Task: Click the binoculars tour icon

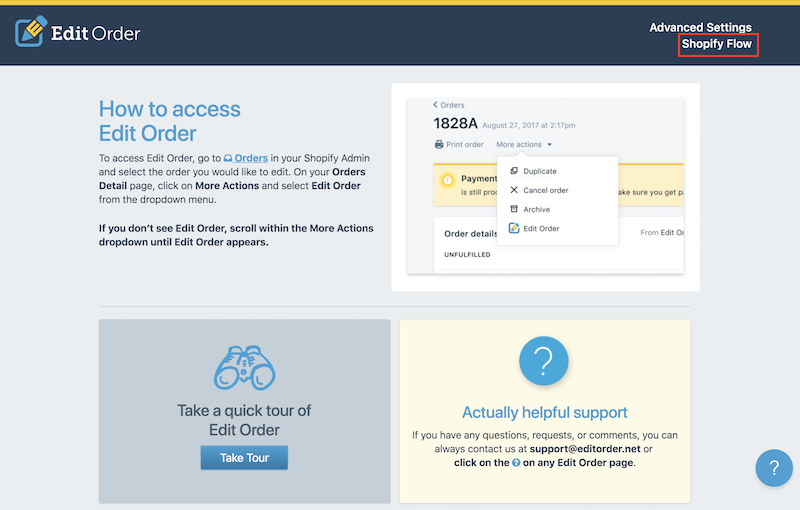Action: (x=244, y=367)
